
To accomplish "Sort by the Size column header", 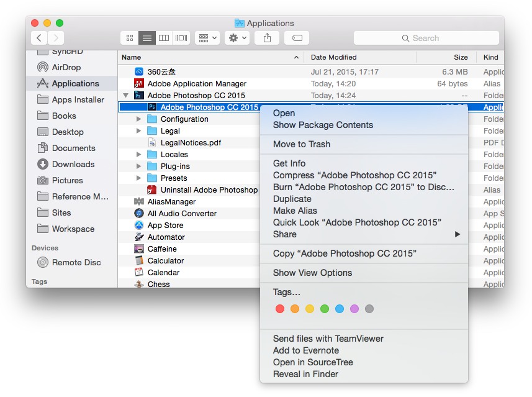I will click(x=446, y=57).
